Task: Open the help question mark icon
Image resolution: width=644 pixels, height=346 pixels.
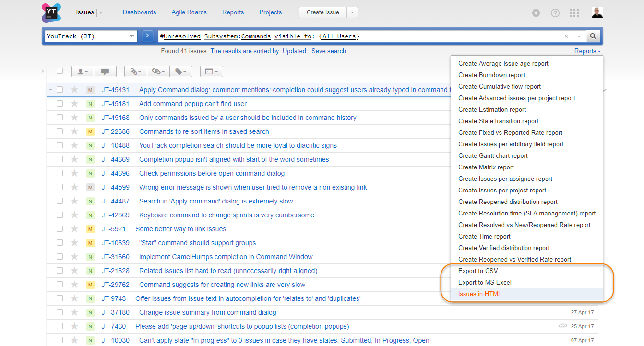Action: tap(555, 13)
